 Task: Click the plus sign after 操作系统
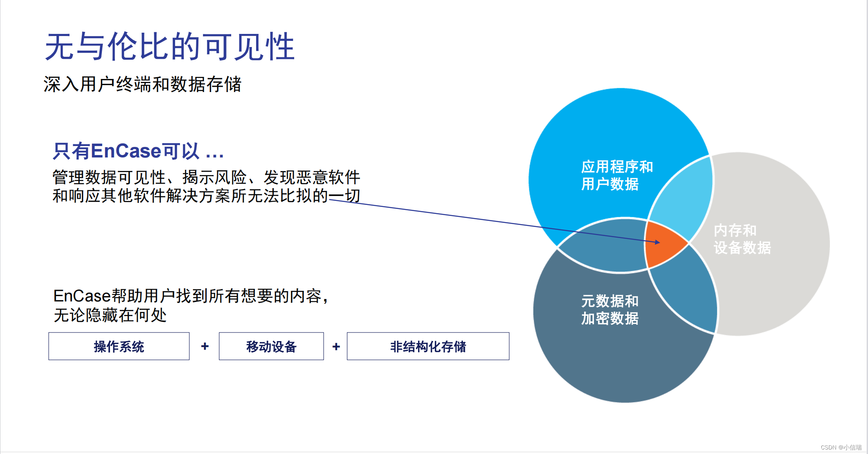click(205, 346)
